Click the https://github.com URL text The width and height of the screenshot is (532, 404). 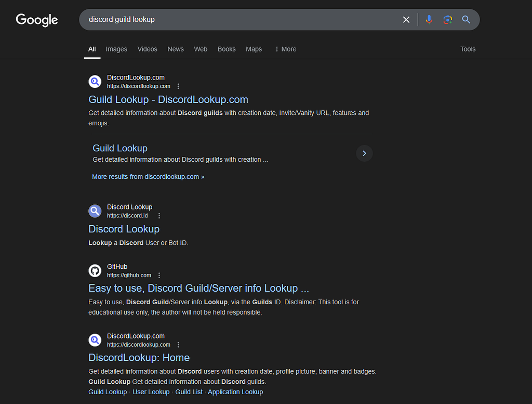click(x=129, y=276)
